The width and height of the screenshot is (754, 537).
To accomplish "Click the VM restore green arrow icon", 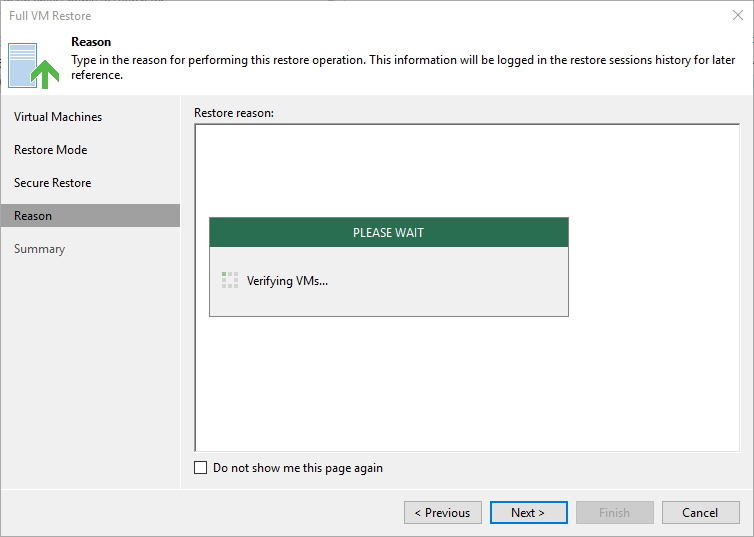I will pos(34,66).
